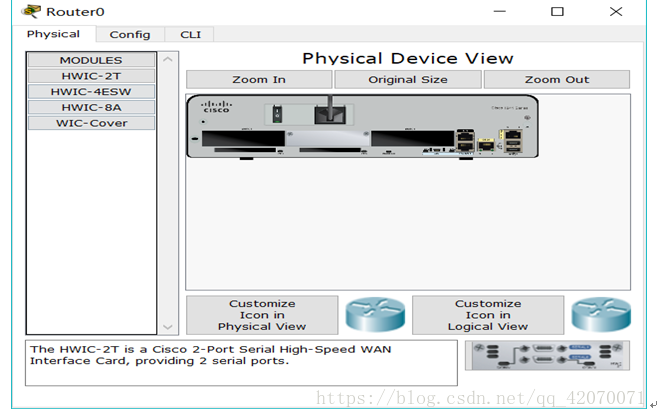Open the CLI tab

coord(190,34)
